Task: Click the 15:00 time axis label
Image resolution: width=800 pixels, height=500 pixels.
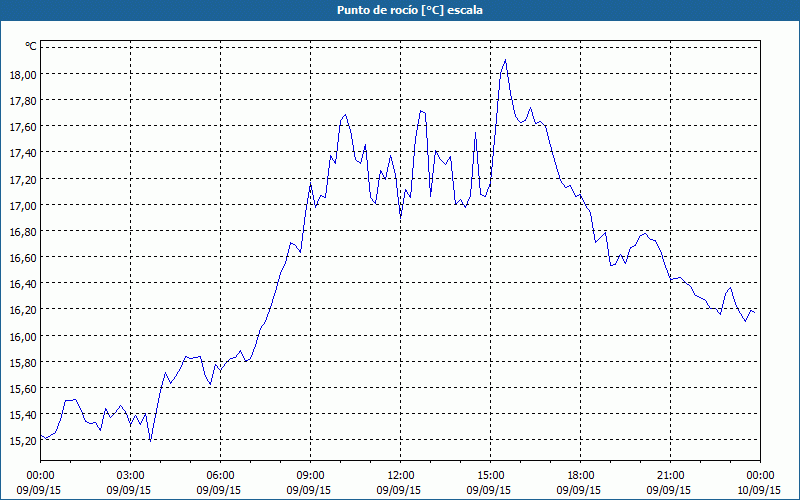Action: (490, 476)
